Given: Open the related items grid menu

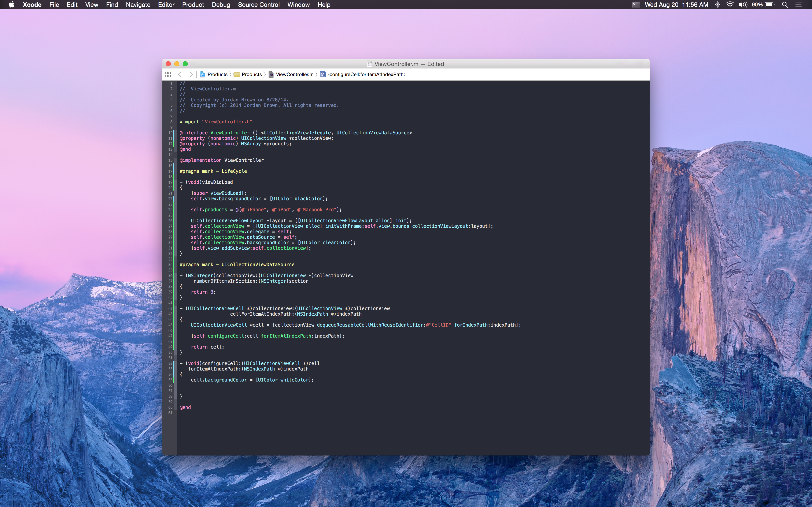Looking at the screenshot, I should [168, 74].
